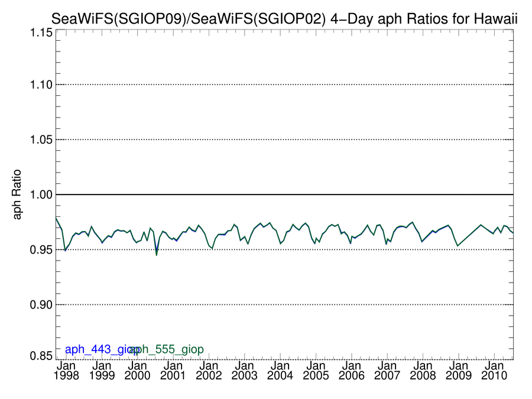Click the 1.10 y-axis label
The width and height of the screenshot is (532, 399).
pyautogui.click(x=41, y=85)
